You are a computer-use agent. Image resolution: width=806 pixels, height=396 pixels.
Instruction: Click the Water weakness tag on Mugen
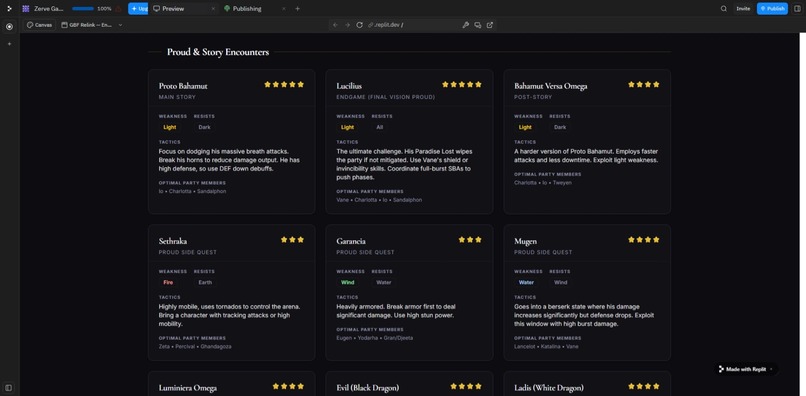click(526, 282)
